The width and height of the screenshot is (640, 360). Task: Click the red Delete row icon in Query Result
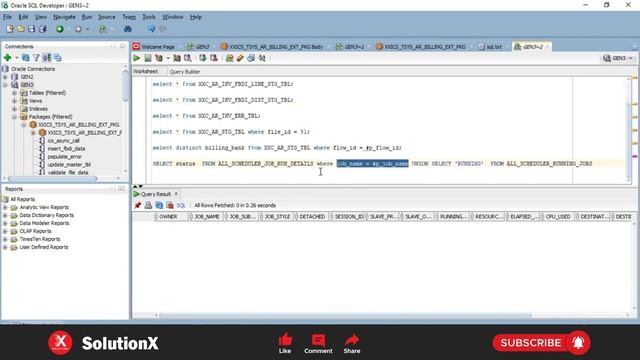pos(170,205)
